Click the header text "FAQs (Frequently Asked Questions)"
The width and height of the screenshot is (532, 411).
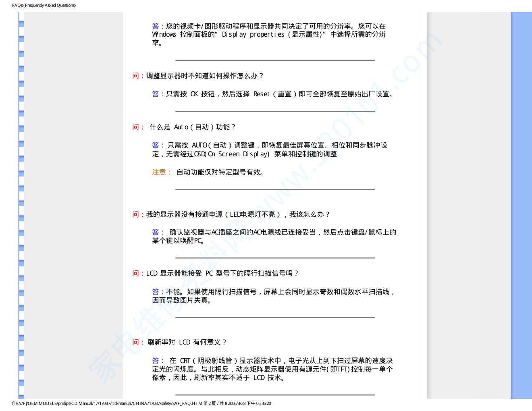44,5
